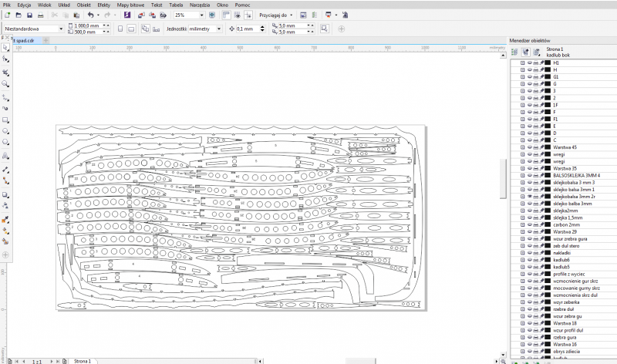Expand layer Warstwa 35

coord(522,168)
